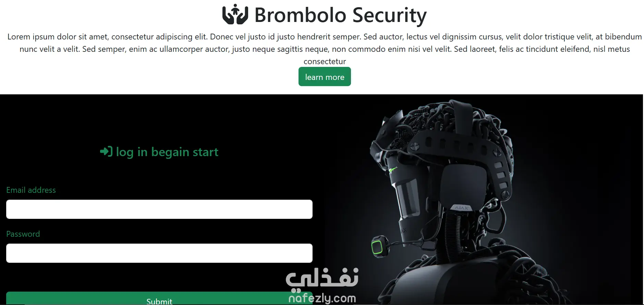Viewport: 644px width, 305px height.
Task: Focus the Email address input field
Action: pyautogui.click(x=159, y=209)
